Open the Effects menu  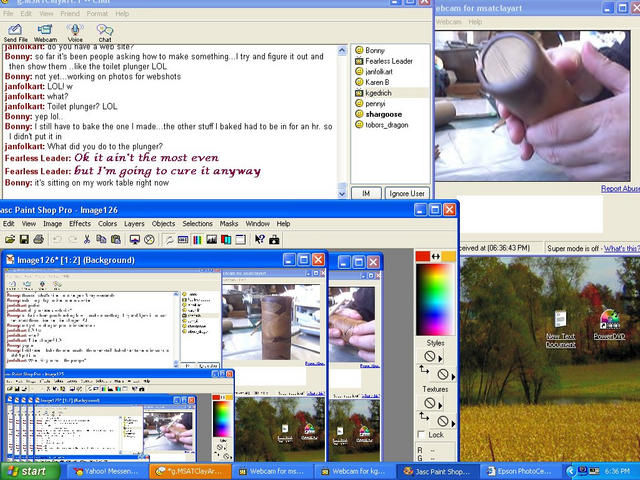pos(80,224)
